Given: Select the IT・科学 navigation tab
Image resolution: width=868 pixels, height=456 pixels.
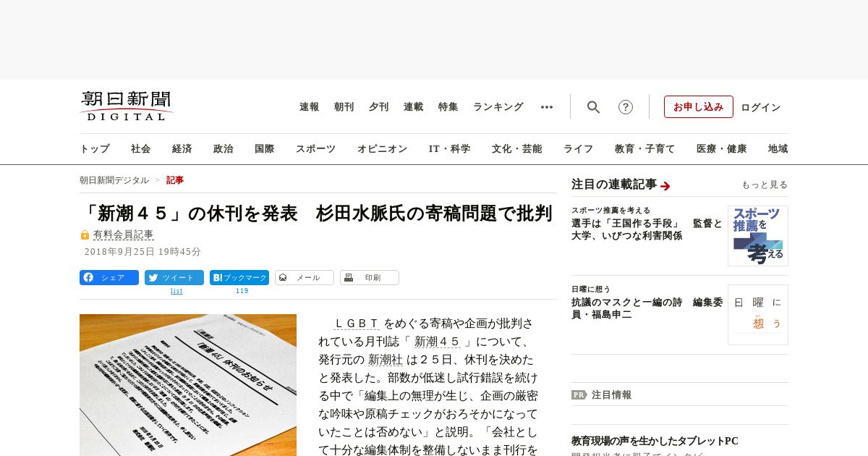Looking at the screenshot, I should pos(450,149).
